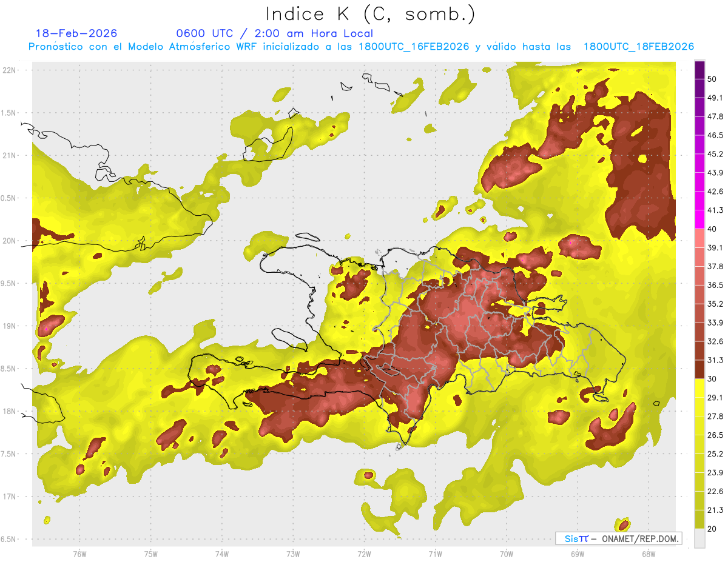
Task: Click colorbar value '25.2'
Action: pos(715,454)
